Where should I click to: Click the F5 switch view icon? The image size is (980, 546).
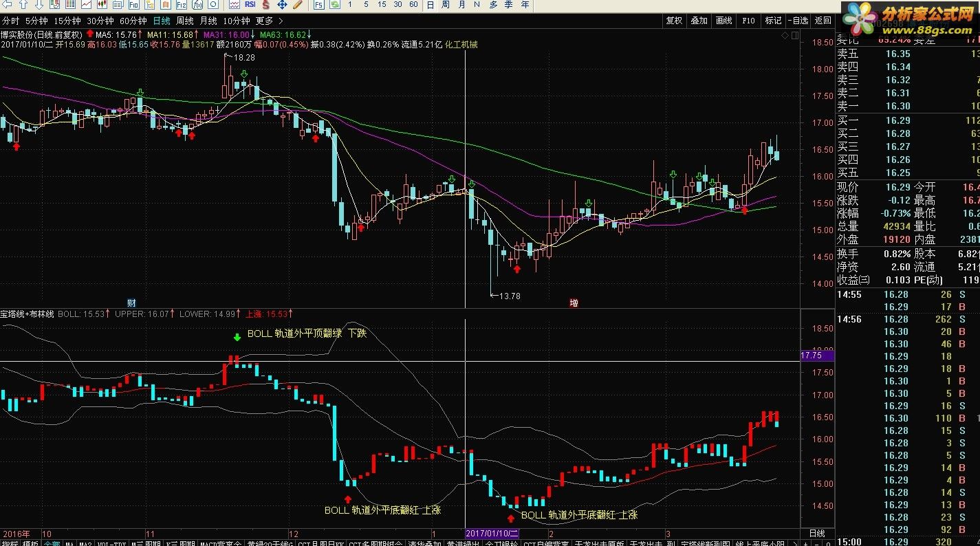coord(319,5)
